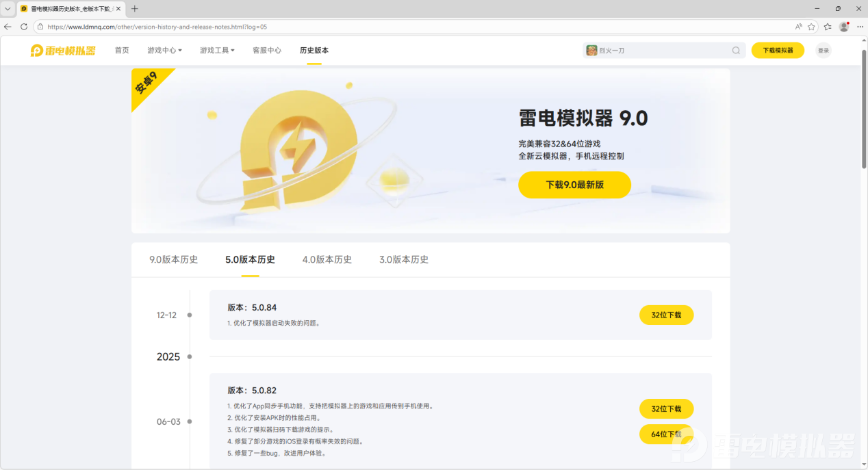The image size is (868, 470).
Task: Open the site information lock icon
Action: 40,27
